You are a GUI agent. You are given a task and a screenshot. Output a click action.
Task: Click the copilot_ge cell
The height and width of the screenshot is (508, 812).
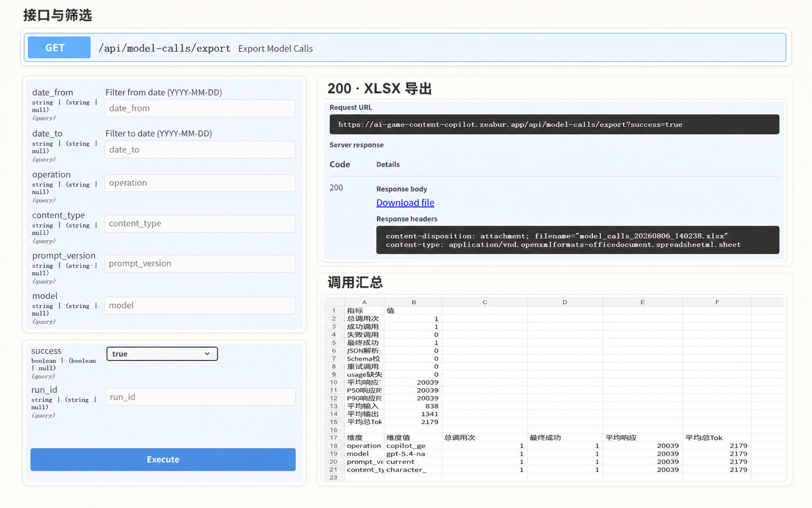pyautogui.click(x=413, y=446)
